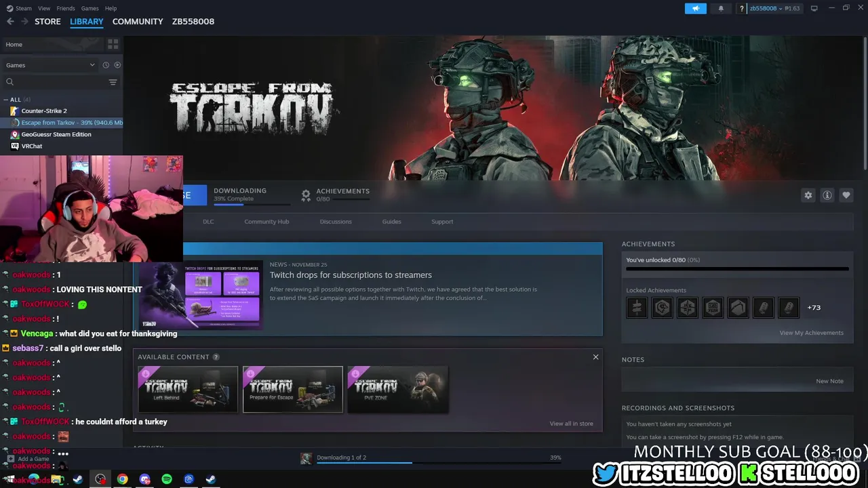The height and width of the screenshot is (488, 868).
Task: Show game info icon
Action: (x=827, y=195)
